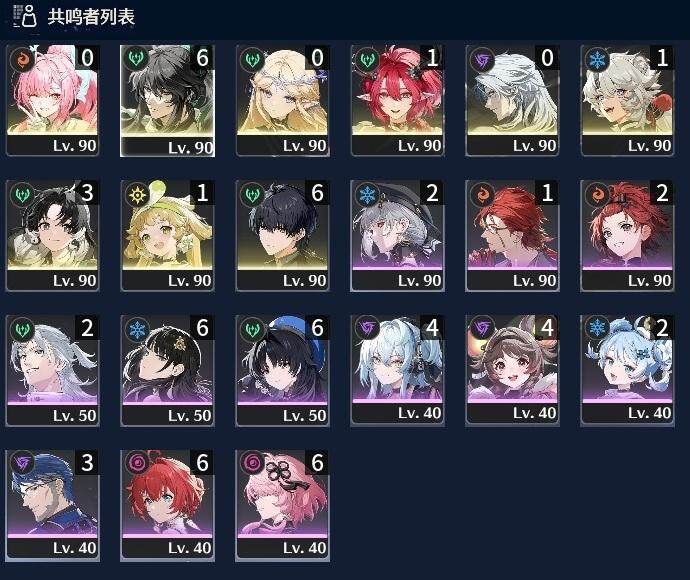Screen dimensions: 690x580
Task: Open the blue beret character Lv. 50 card
Action: tap(283, 371)
